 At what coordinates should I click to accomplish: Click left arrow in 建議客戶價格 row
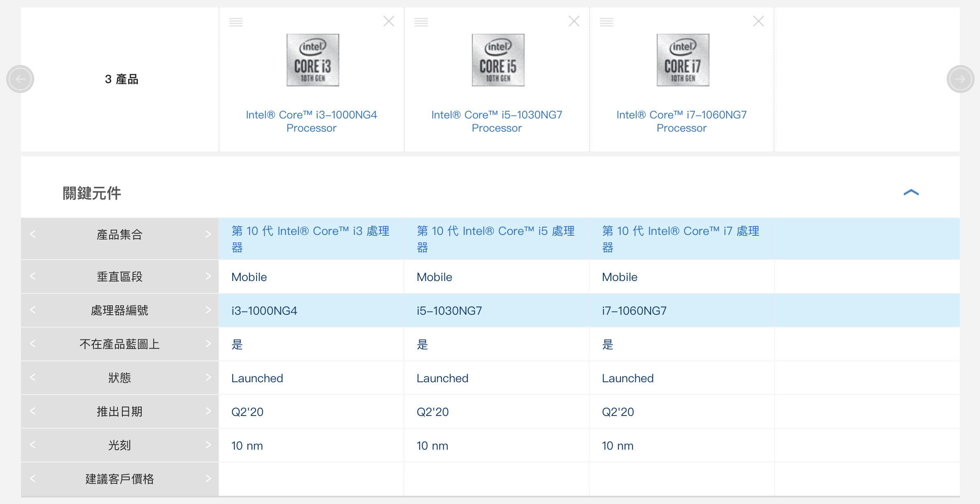click(33, 478)
